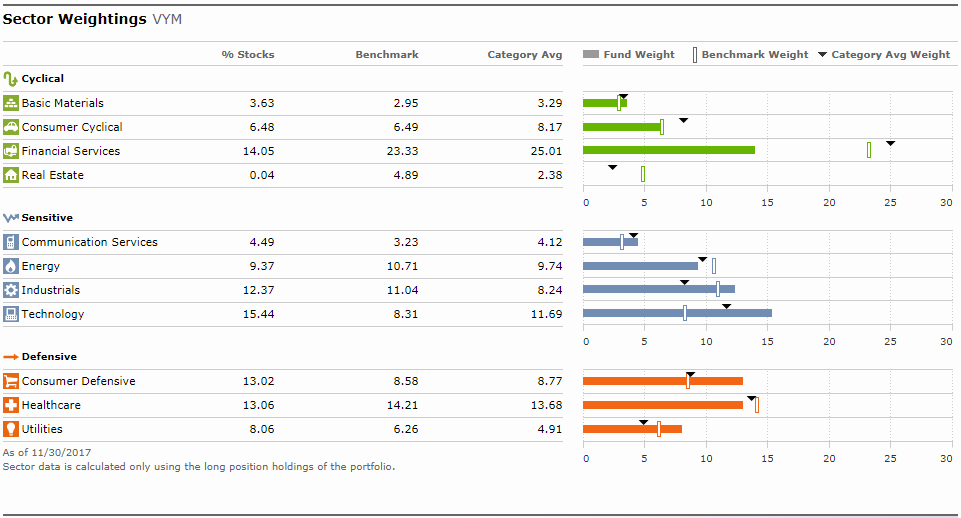Click the Financial Services benchmark weight marker

tap(869, 150)
